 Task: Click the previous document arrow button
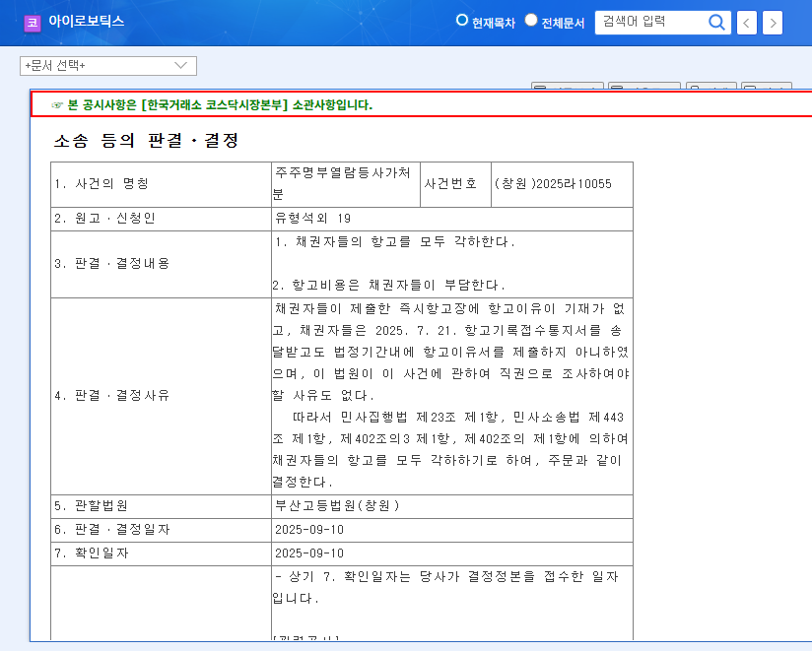pos(746,23)
